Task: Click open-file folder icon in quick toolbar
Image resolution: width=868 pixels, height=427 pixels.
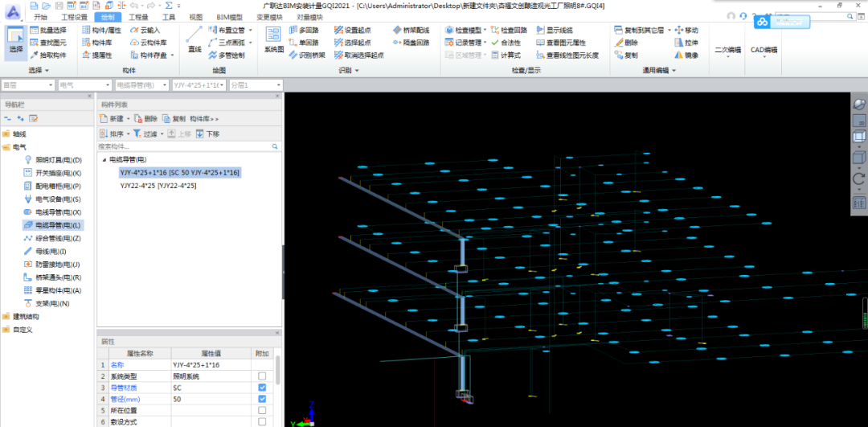Action: point(46,6)
